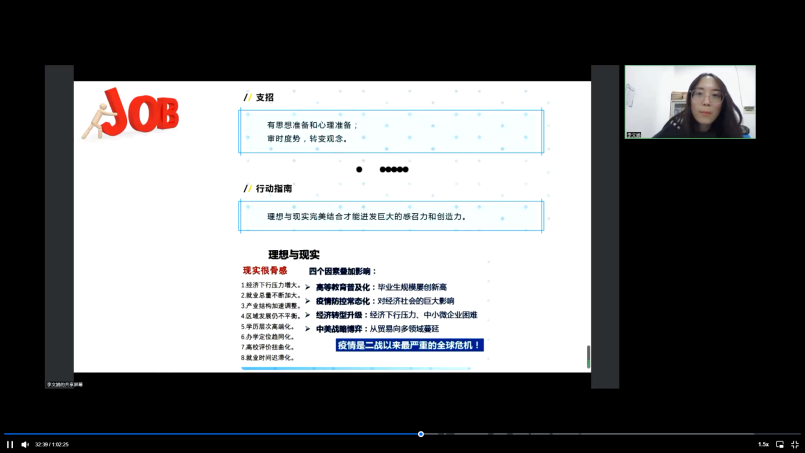The width and height of the screenshot is (805, 453).
Task: Seek to the unplayed part of the timeline
Action: point(600,434)
